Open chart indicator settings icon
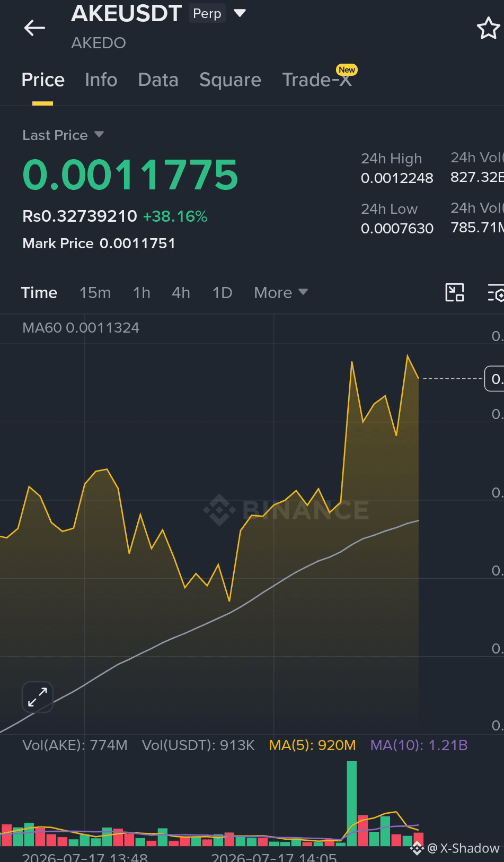This screenshot has width=504, height=862. [x=496, y=292]
